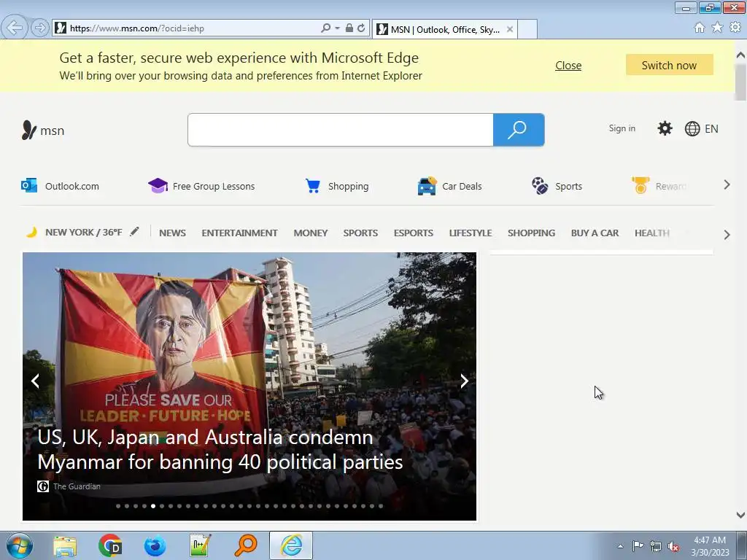Click the browser Home icon
The height and width of the screenshot is (560, 747).
[x=700, y=28]
